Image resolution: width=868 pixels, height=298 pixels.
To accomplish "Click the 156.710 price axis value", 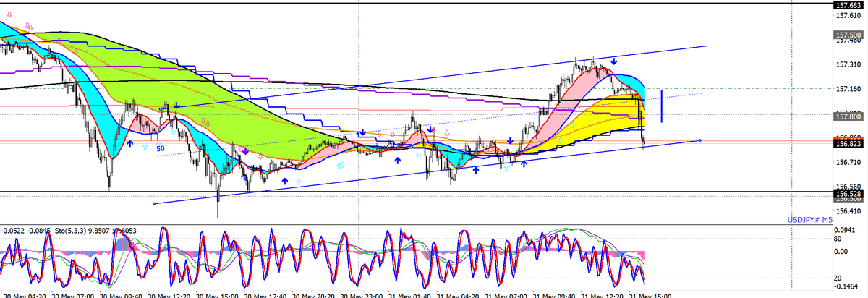I will 848,163.
